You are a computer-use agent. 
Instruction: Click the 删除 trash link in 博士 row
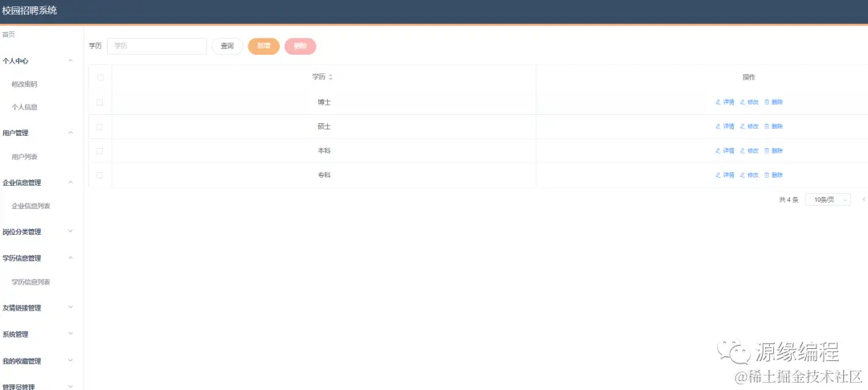pos(774,102)
